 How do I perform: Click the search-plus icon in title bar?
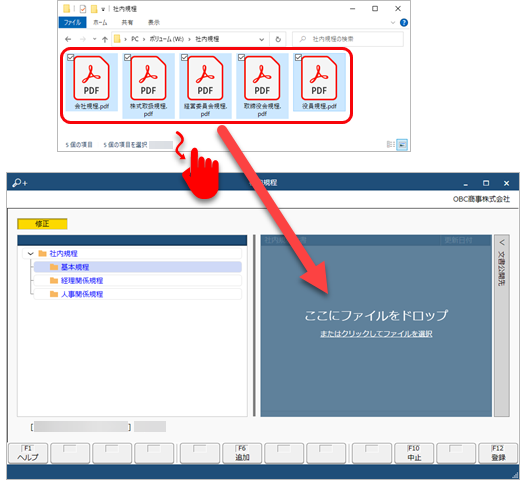pos(20,183)
